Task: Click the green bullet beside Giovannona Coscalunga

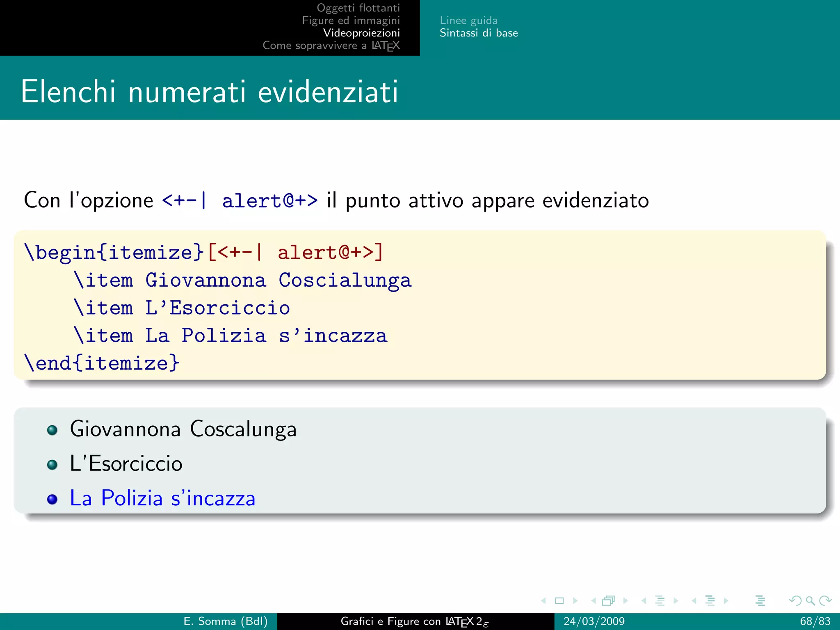Action: click(x=52, y=430)
